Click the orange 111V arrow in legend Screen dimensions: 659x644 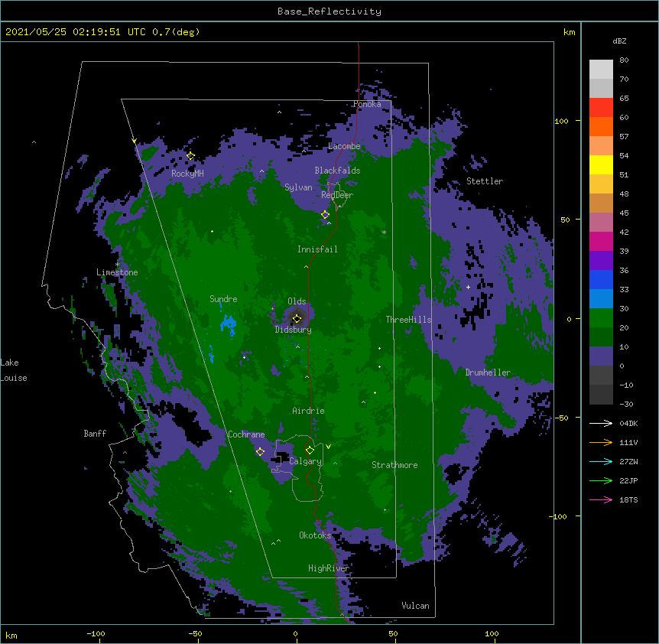click(601, 442)
